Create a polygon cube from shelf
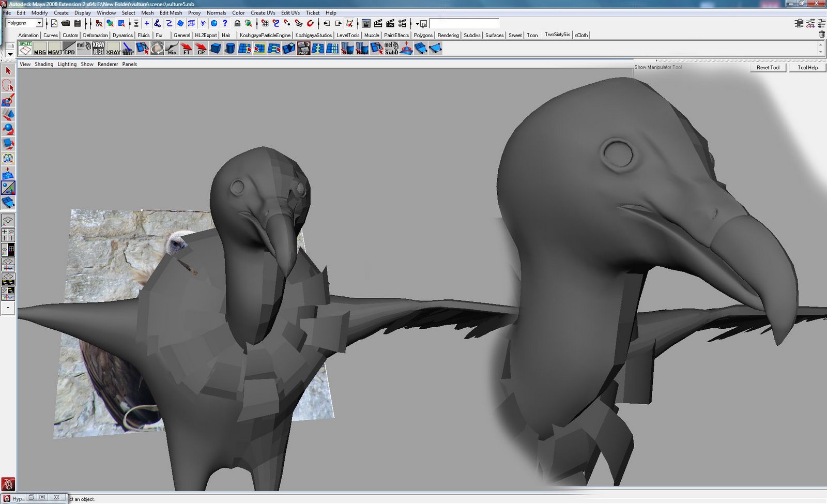Viewport: 827px width, 504px height. click(x=216, y=49)
